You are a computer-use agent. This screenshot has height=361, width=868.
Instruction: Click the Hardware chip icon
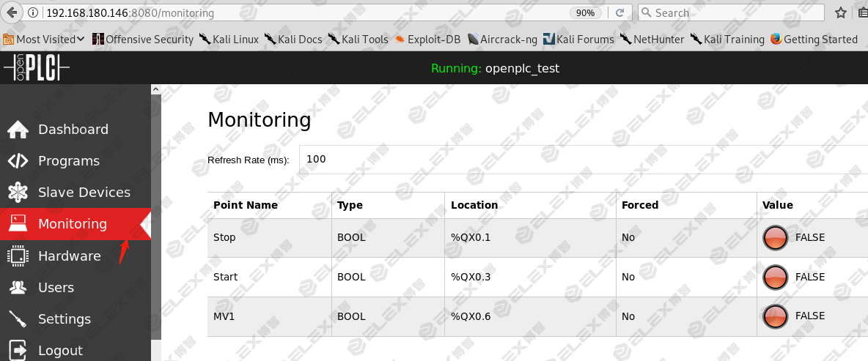tap(18, 256)
